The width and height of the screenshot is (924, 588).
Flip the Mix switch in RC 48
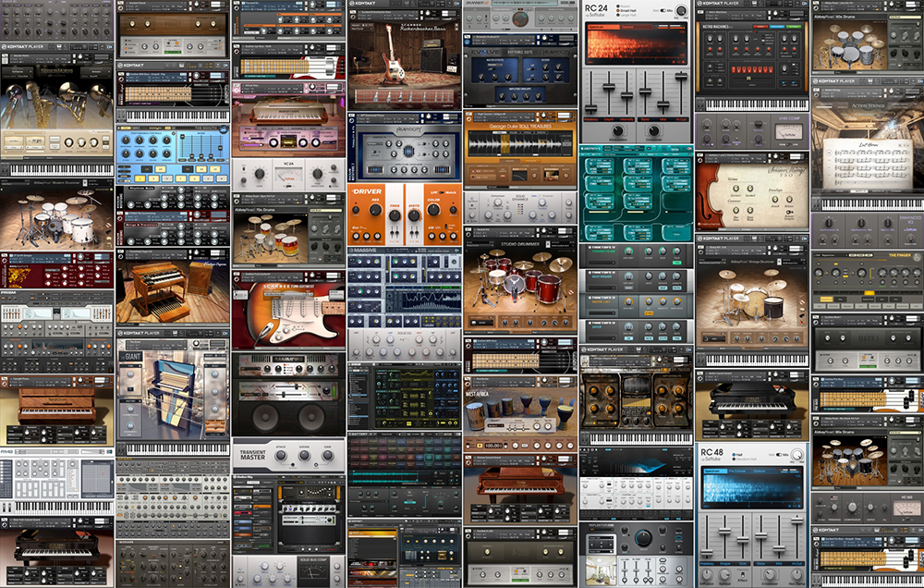(779, 455)
